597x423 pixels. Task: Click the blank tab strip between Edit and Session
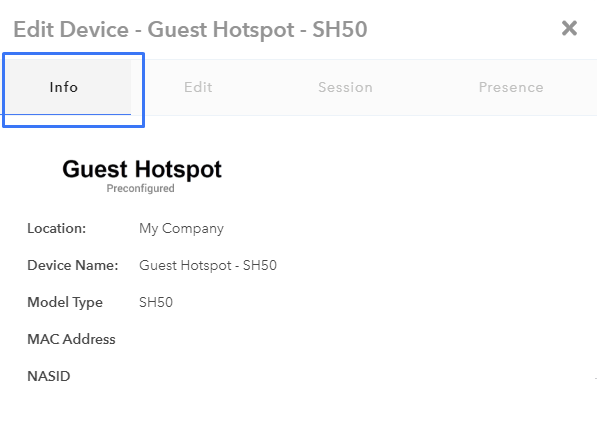(x=265, y=87)
